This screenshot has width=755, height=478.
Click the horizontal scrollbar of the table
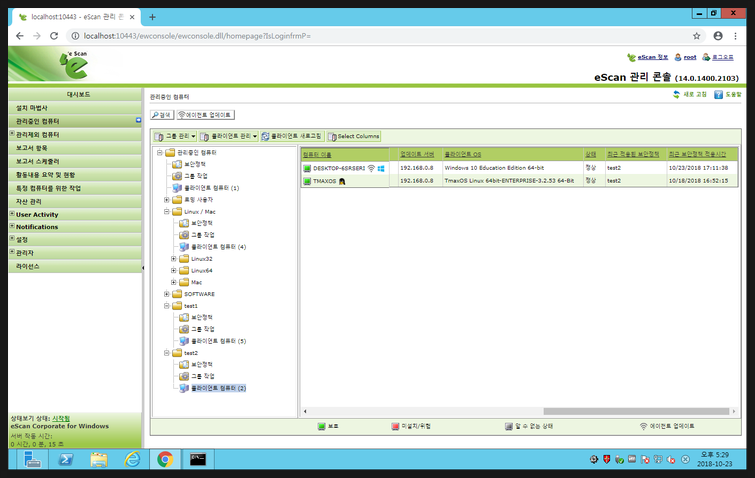coord(636,412)
